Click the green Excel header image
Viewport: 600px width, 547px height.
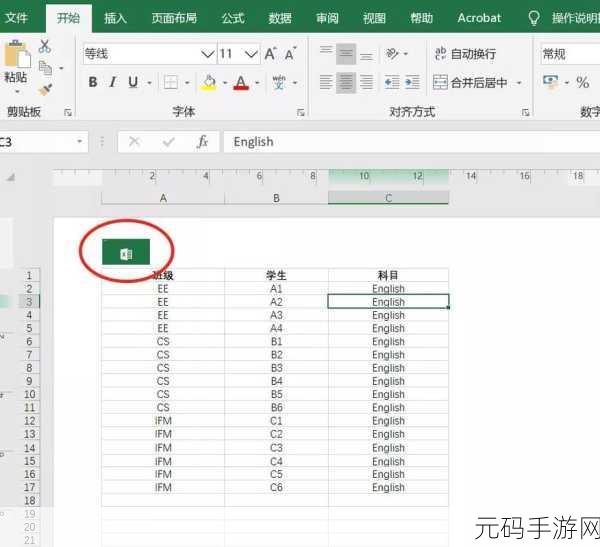point(126,252)
